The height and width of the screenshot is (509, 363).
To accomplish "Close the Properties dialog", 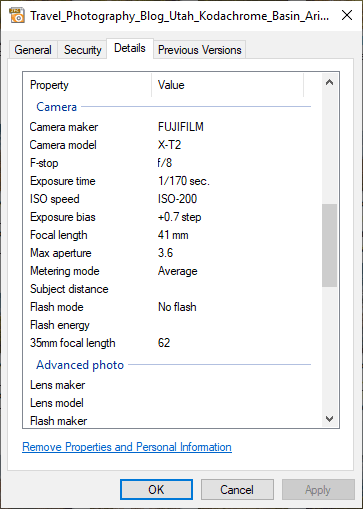I will click(347, 15).
